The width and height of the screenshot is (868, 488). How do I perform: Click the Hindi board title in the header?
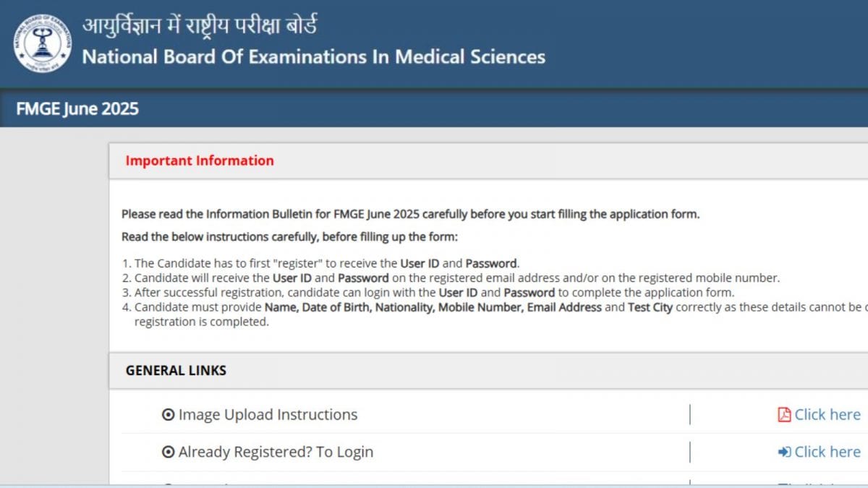coord(200,26)
